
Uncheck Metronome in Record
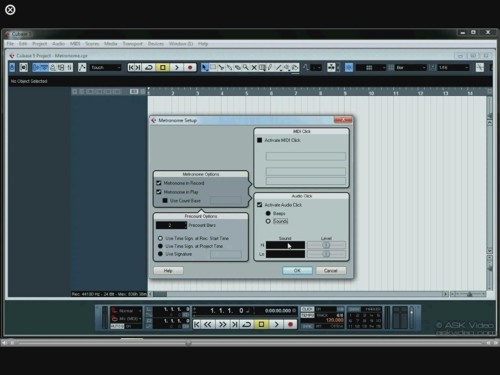tap(159, 183)
